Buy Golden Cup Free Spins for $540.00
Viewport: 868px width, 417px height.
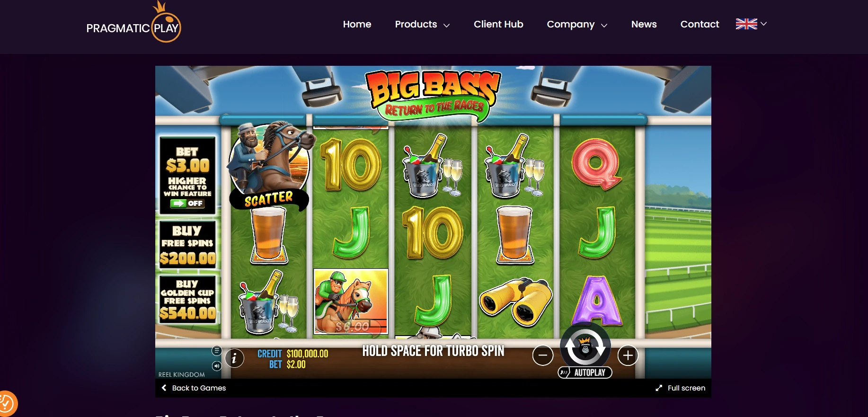(x=188, y=300)
